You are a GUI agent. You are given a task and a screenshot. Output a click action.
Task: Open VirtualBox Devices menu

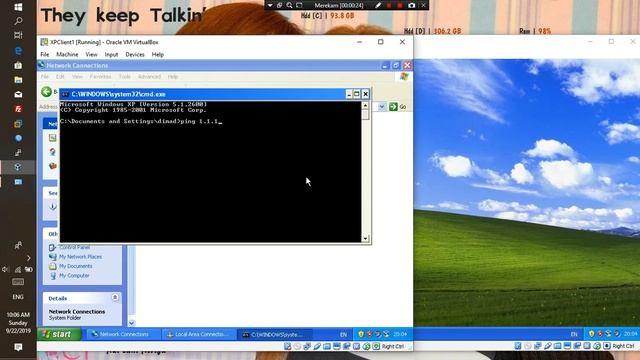135,54
